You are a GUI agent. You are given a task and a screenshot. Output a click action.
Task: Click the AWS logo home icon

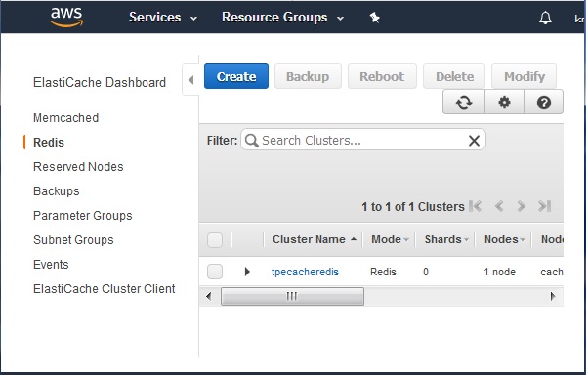(66, 17)
